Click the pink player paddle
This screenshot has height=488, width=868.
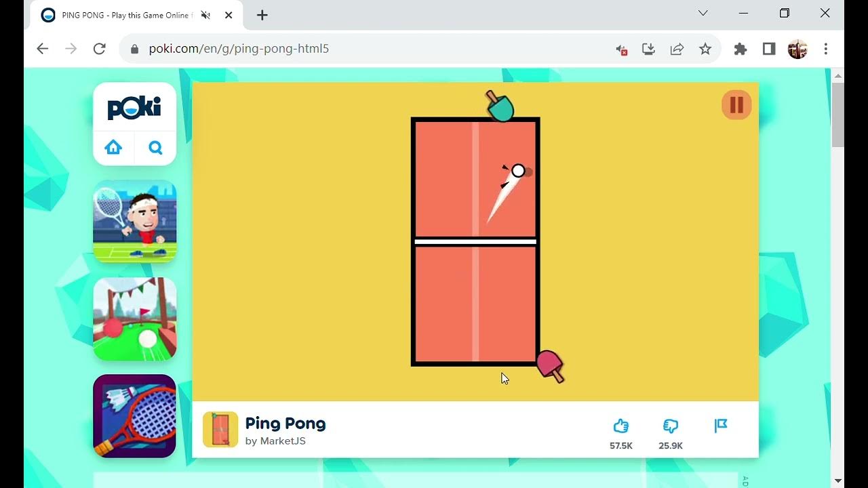point(550,366)
